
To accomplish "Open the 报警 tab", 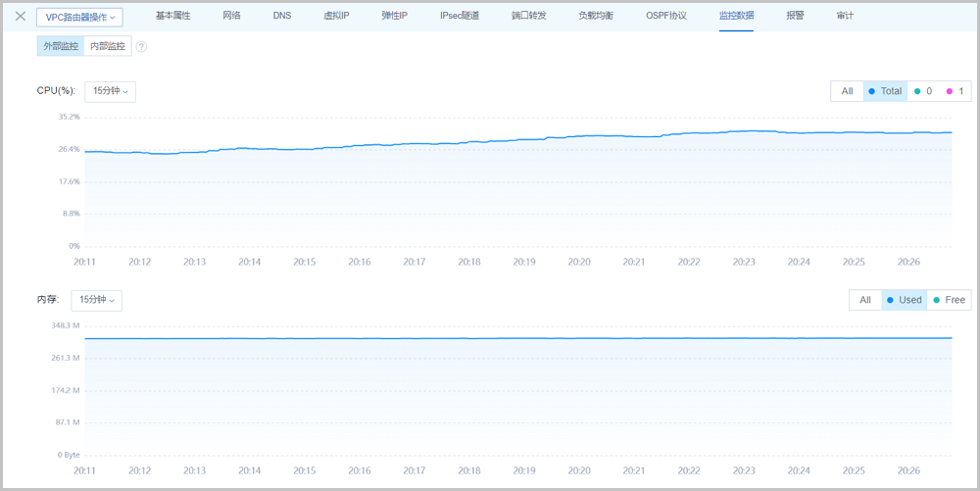I will tap(795, 17).
